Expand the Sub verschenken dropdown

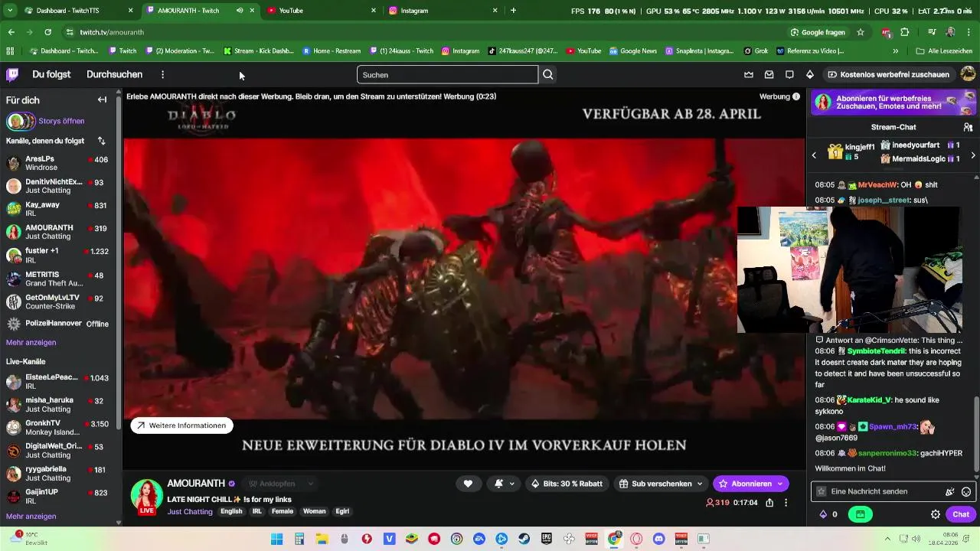pos(700,484)
